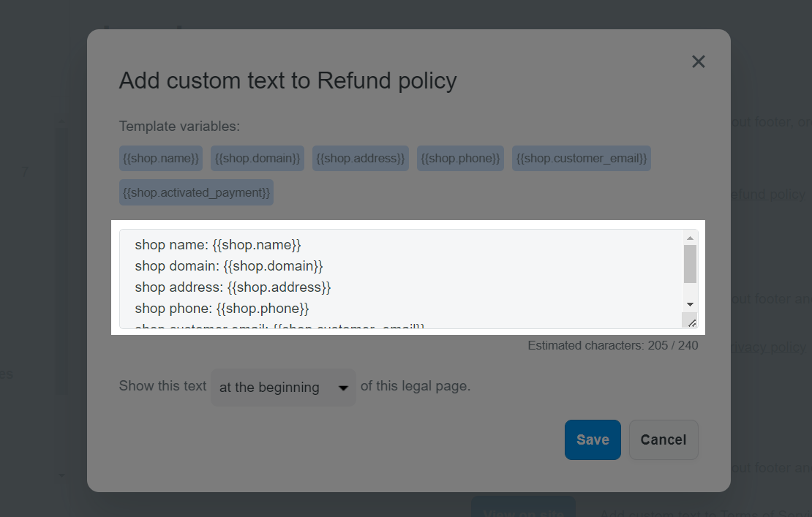The image size is (812, 517).
Task: Click the textarea scroll down arrow
Action: [690, 304]
